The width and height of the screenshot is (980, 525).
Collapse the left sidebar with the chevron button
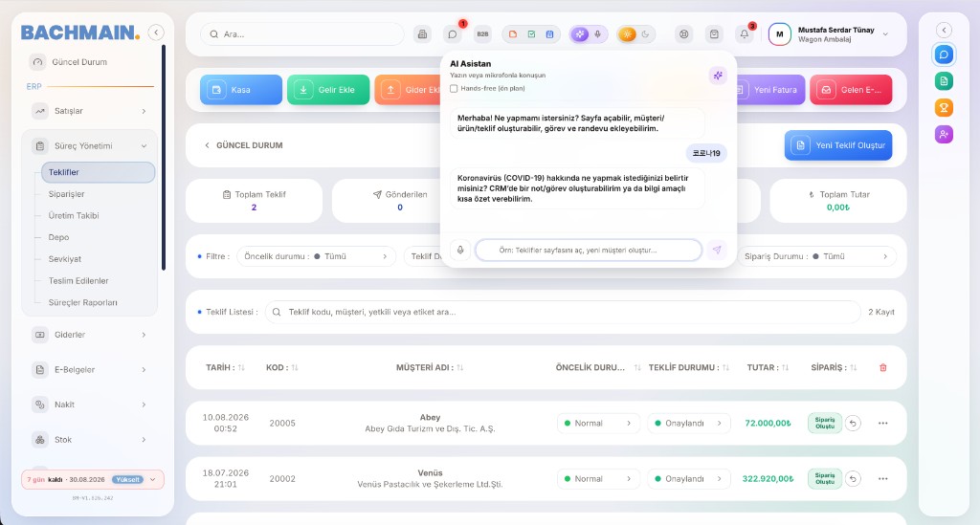coord(156,33)
